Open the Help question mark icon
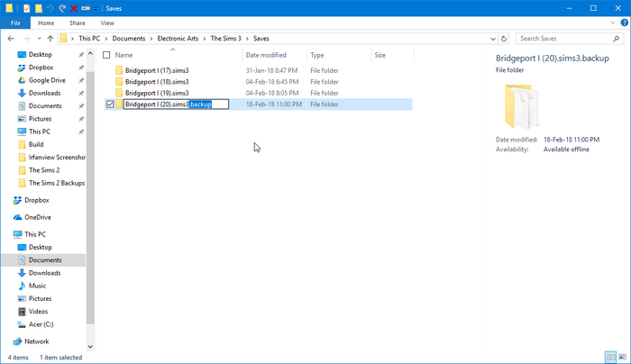 point(624,23)
